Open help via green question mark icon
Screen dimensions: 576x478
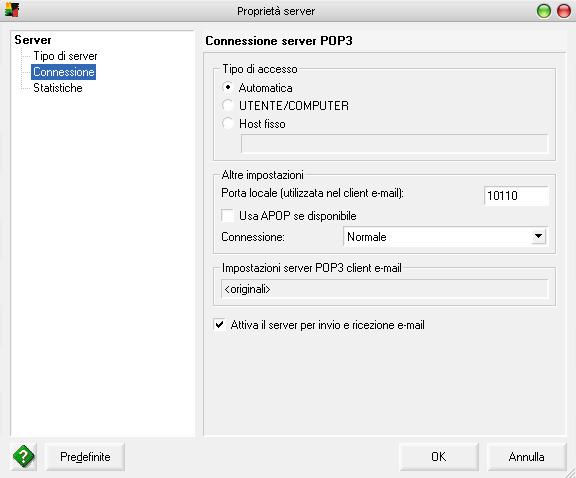[x=24, y=456]
